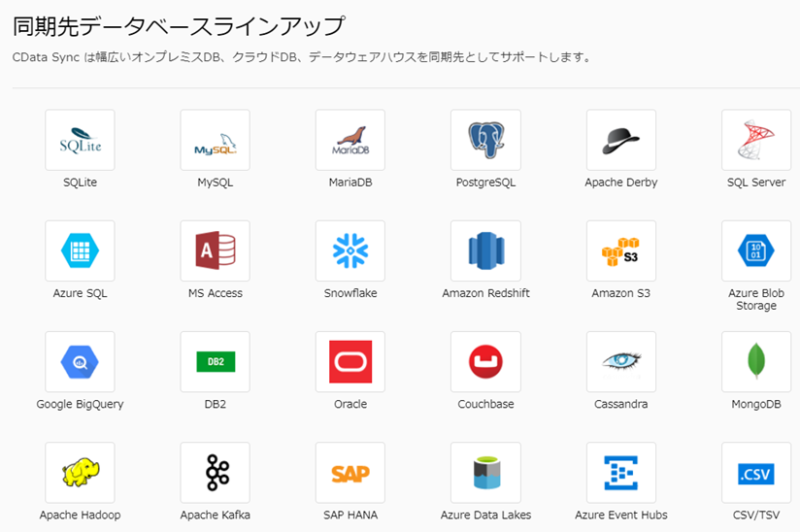Click the 'Couchbase' caption
The width and height of the screenshot is (800, 532).
(x=485, y=404)
